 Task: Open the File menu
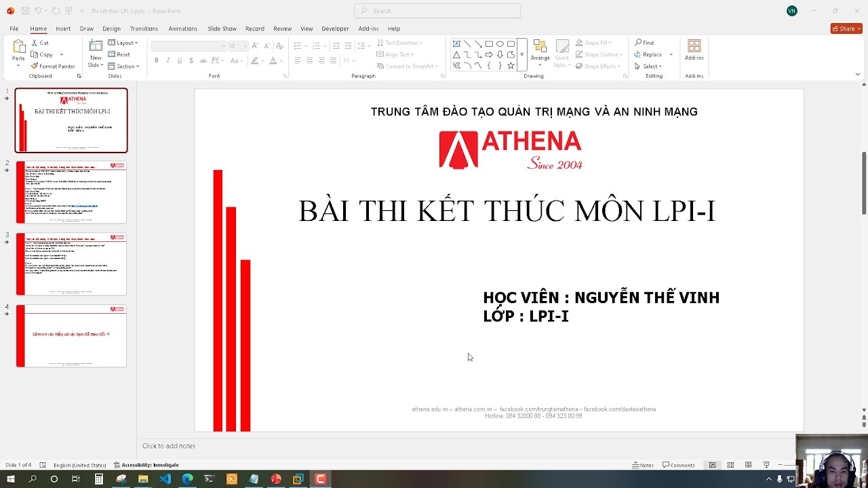[14, 28]
